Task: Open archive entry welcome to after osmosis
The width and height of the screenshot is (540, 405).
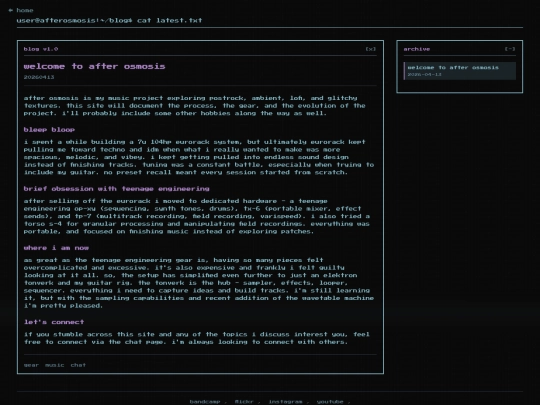Action: coord(460,71)
